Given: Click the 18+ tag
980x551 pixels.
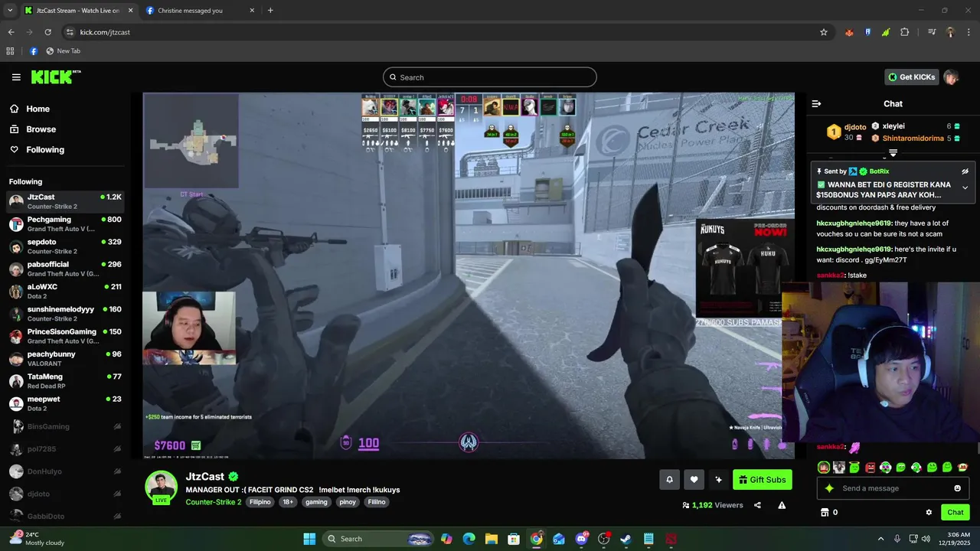Looking at the screenshot, I should (x=289, y=502).
